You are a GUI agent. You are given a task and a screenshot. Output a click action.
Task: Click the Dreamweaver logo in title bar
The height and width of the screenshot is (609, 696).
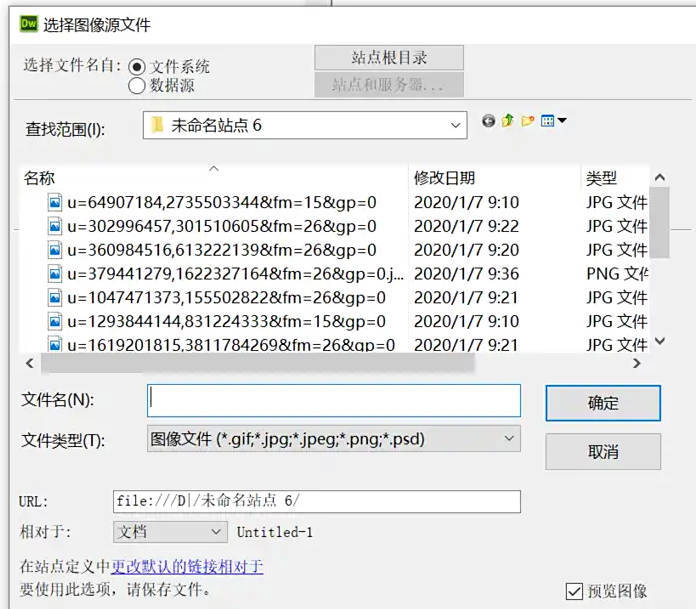point(29,24)
